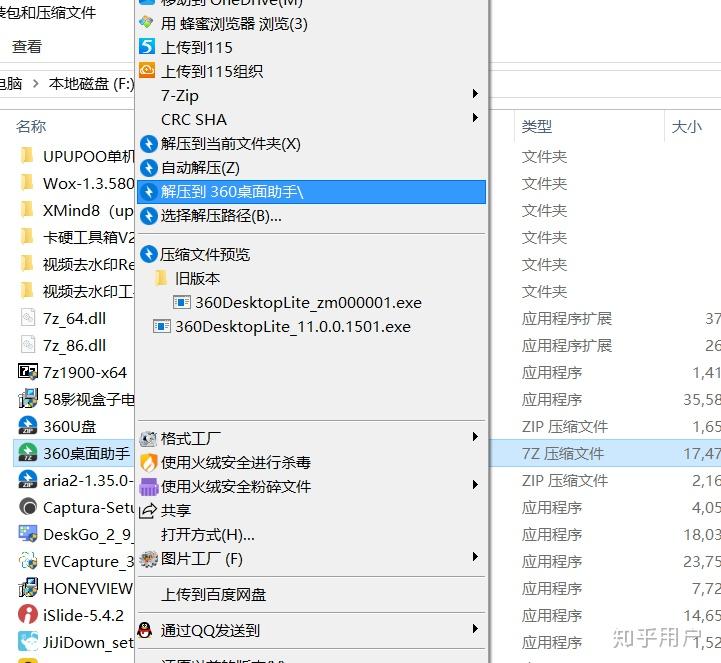
Task: Choose 用 蜂蜜浏览器 浏览(3)
Action: point(311,23)
